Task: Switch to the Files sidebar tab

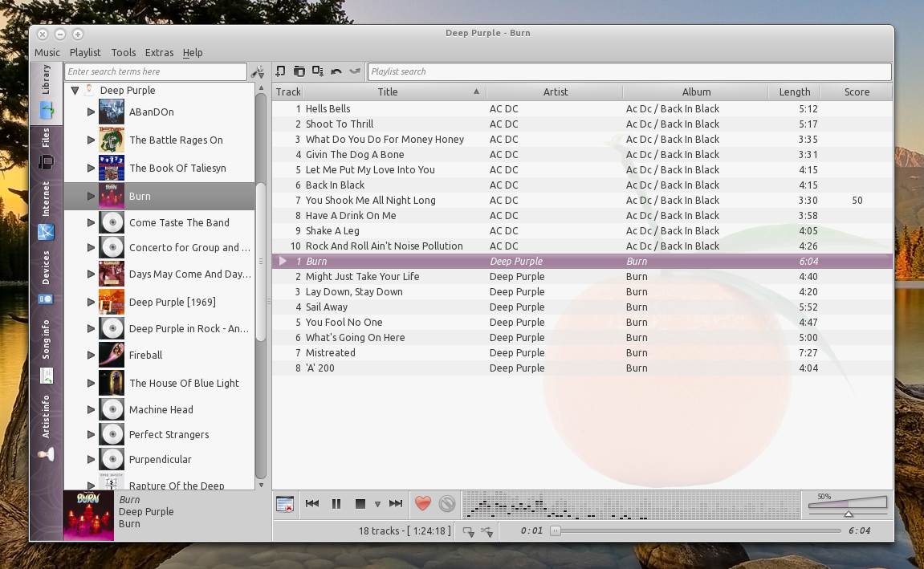Action: 46,150
